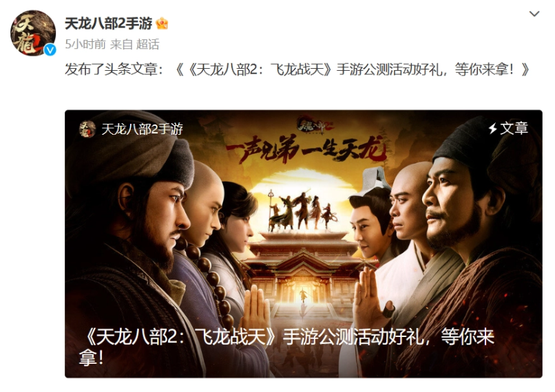555x392 pixels.
Task: Click the figures standing on the rooftop
Action: (x=302, y=211)
